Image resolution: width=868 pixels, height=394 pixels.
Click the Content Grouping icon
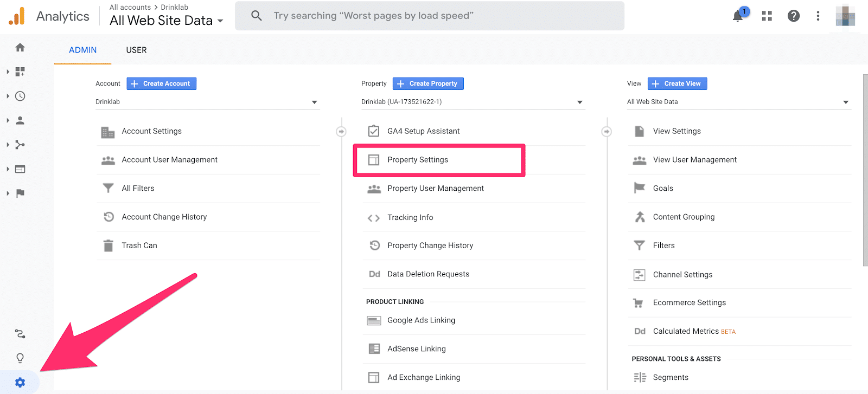point(640,217)
